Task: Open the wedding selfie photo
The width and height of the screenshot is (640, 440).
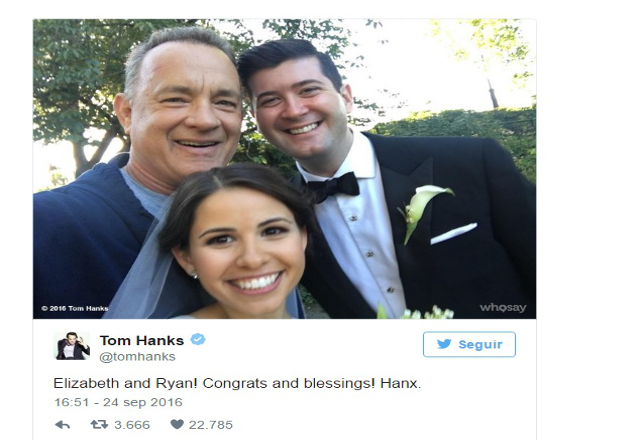Action: click(x=284, y=169)
